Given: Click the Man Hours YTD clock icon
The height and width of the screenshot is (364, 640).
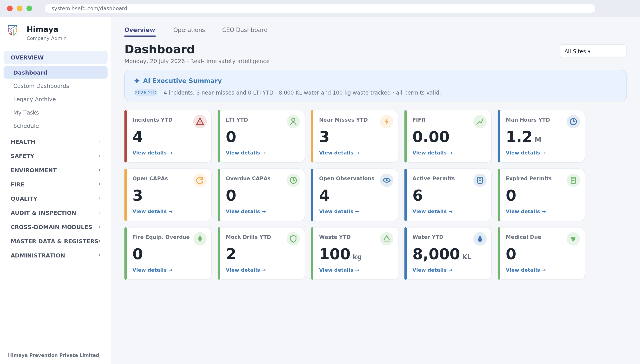Looking at the screenshot, I should 573,122.
